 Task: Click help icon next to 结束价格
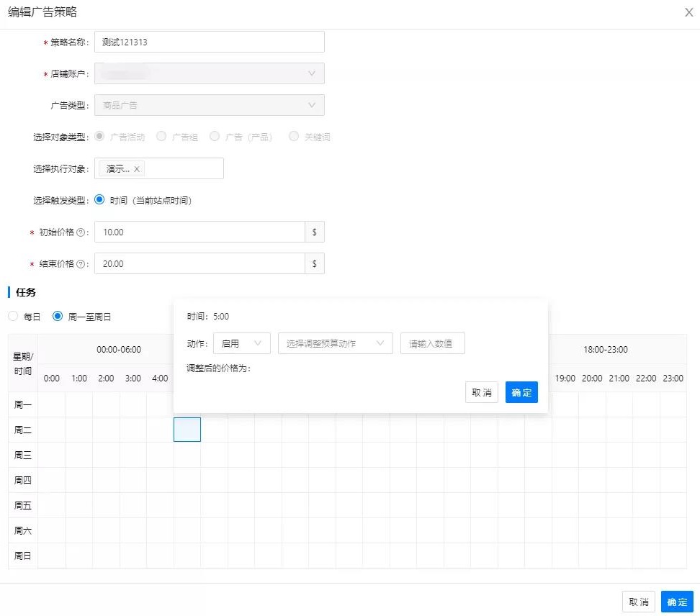[x=81, y=264]
